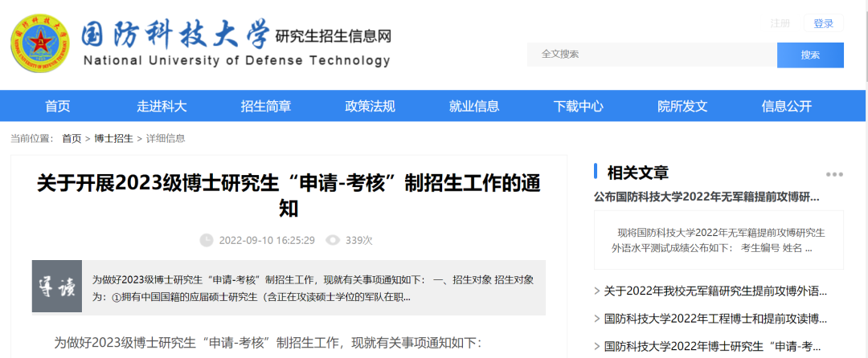The width and height of the screenshot is (868, 358).
Task: Click the 首页 breadcrumb link
Action: pyautogui.click(x=72, y=139)
